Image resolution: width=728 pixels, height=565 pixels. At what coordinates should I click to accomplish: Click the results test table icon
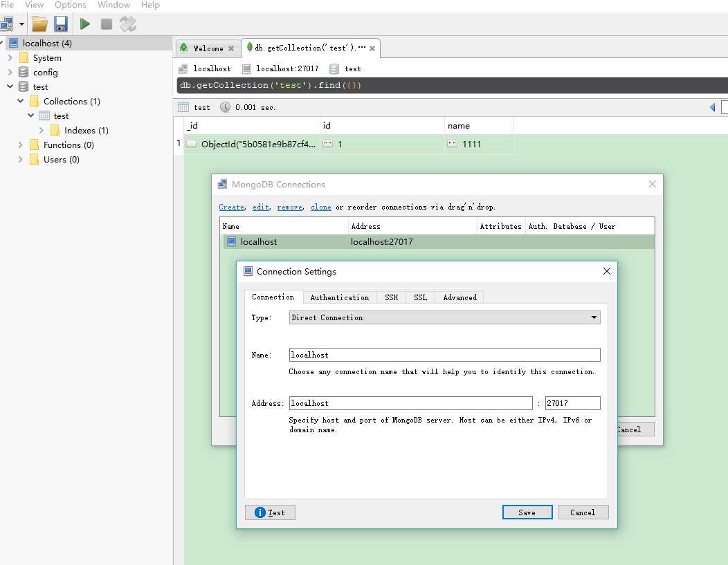click(x=183, y=107)
